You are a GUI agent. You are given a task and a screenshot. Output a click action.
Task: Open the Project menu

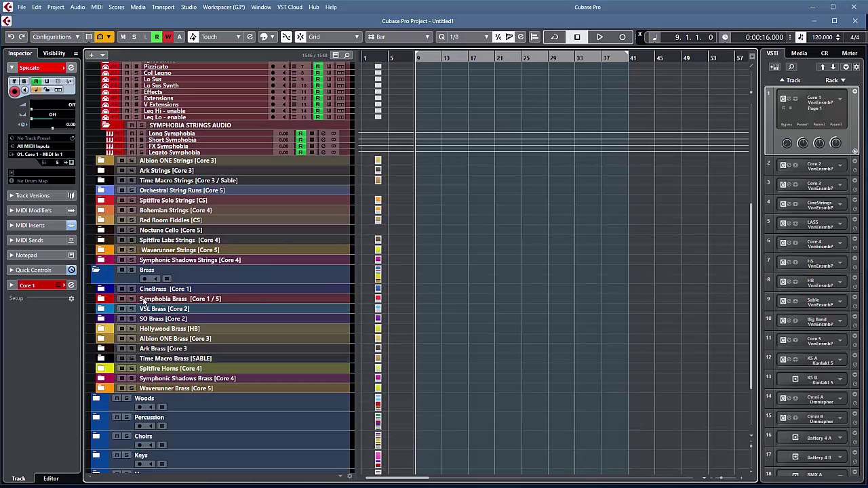pos(56,7)
